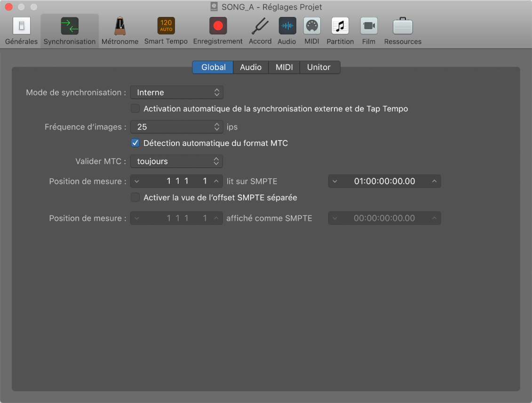Switch to the Unitor tab
The width and height of the screenshot is (532, 403).
pyautogui.click(x=319, y=67)
